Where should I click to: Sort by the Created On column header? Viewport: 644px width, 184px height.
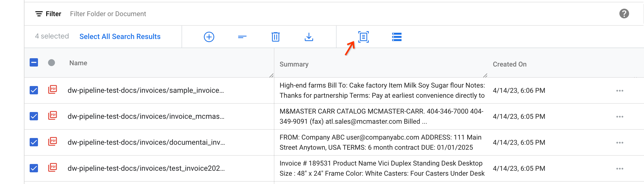510,64
